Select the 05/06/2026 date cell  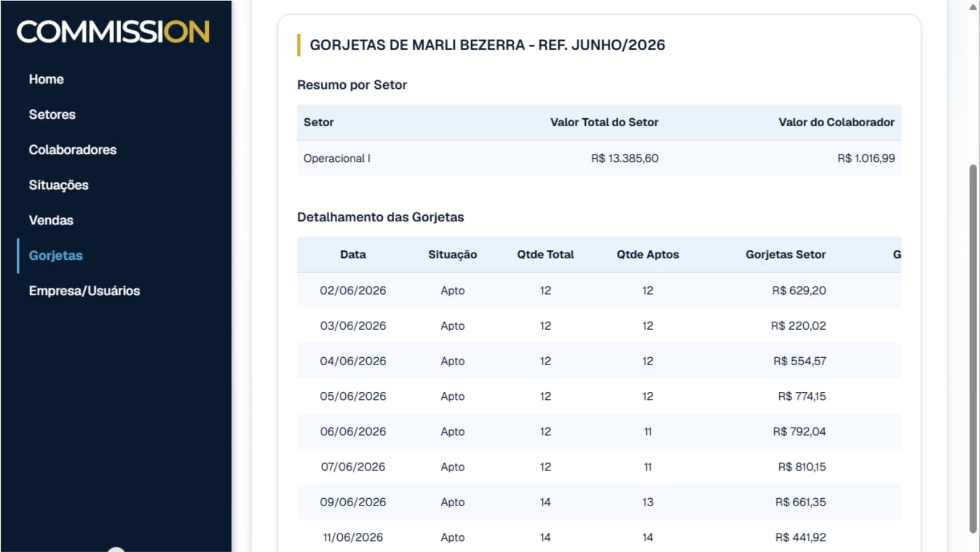click(353, 396)
